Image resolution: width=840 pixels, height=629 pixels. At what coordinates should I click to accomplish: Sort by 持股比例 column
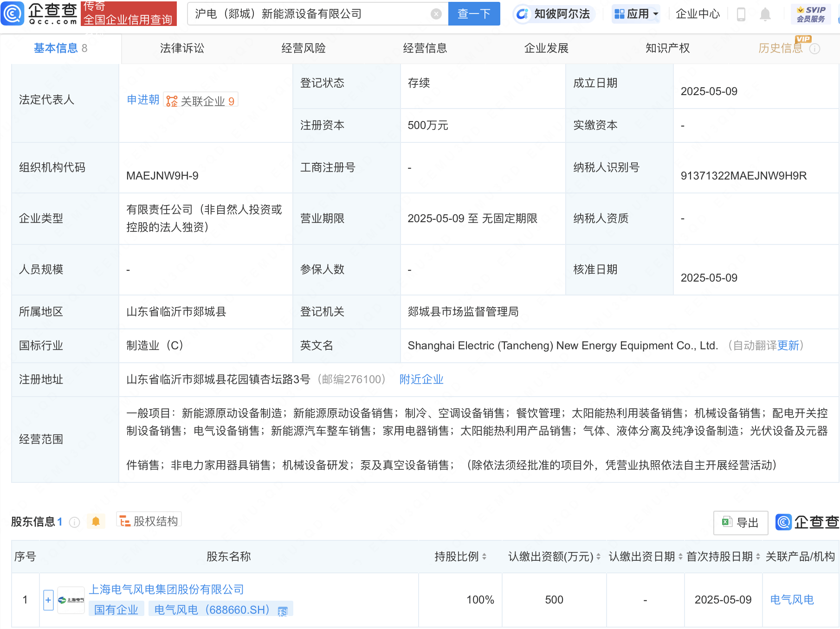(484, 557)
